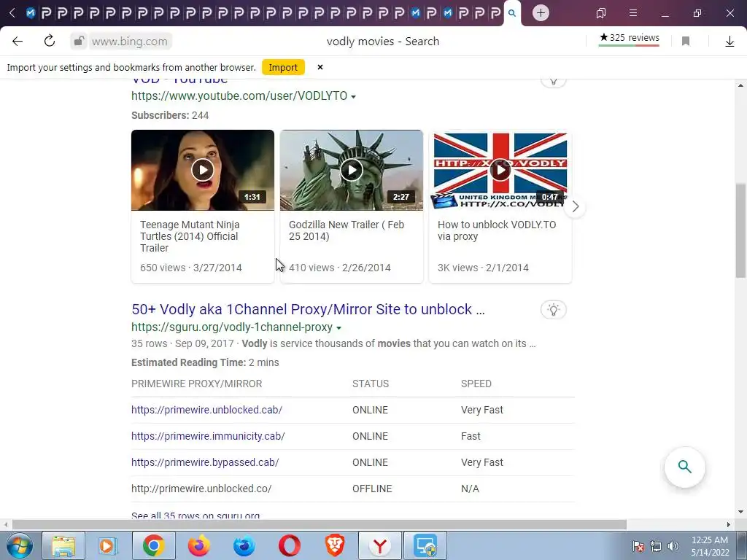This screenshot has height=560, width=747.
Task: Open https://primewire.unblocked.cab/ link
Action: [206, 410]
